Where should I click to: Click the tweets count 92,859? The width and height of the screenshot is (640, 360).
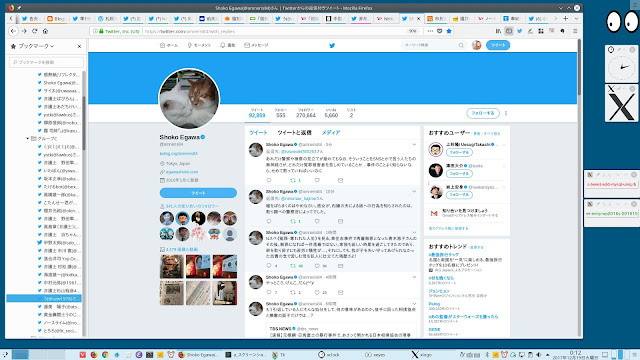coord(257,113)
